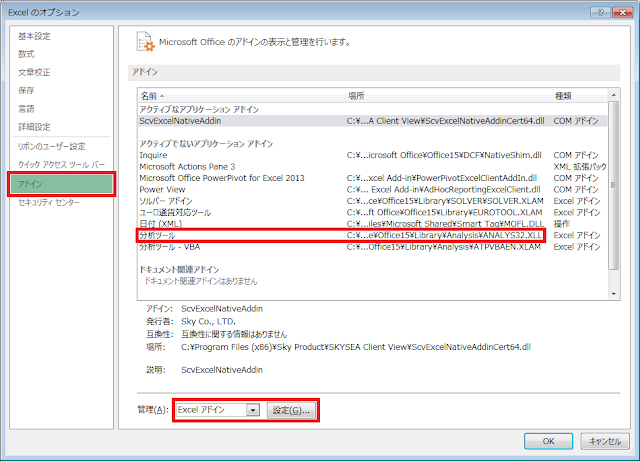
Task: Open 詳細設定 in the sidebar
Action: pyautogui.click(x=35, y=127)
